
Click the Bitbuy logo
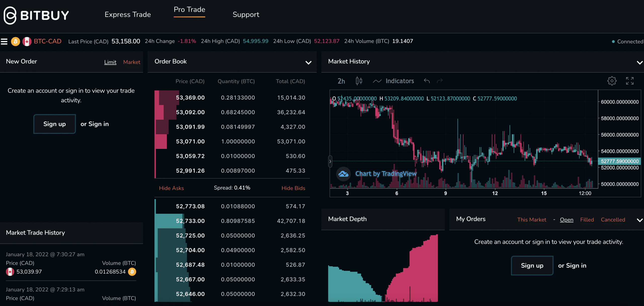(36, 15)
